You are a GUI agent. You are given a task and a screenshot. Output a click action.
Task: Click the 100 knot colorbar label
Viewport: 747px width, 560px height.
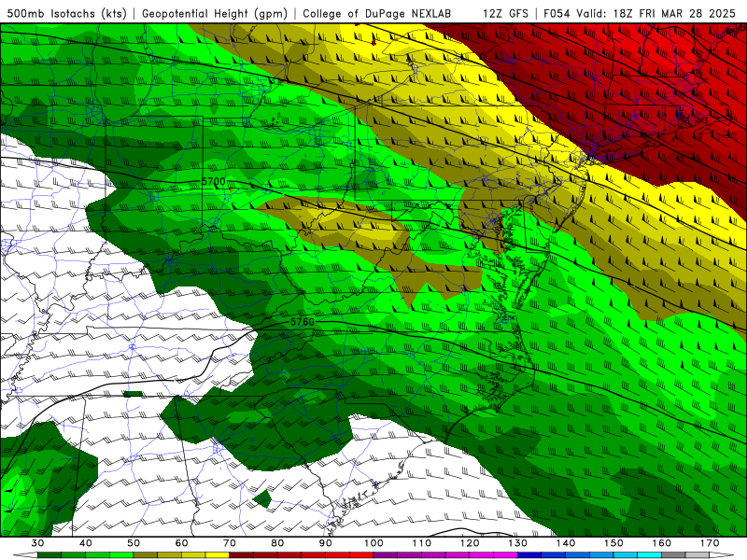click(x=373, y=543)
